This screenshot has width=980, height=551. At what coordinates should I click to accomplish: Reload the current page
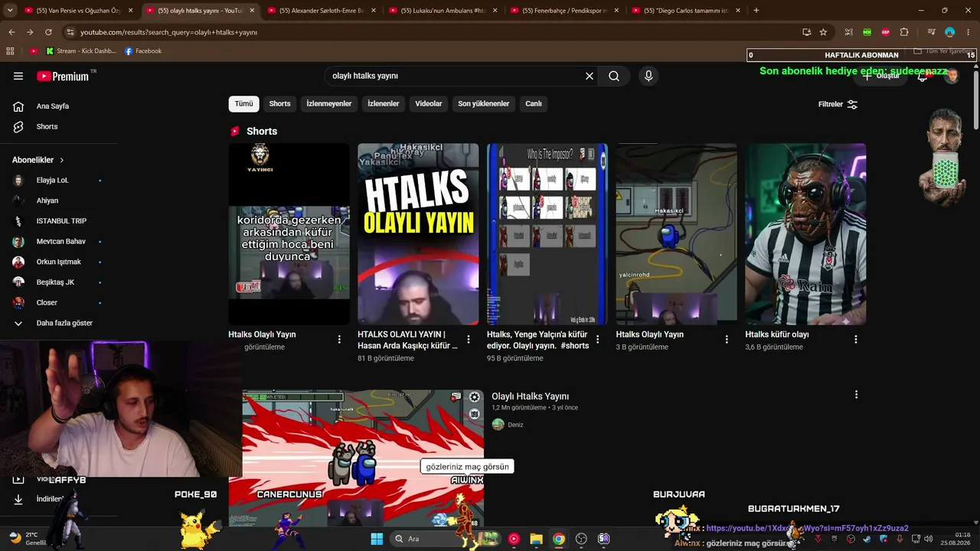pyautogui.click(x=48, y=32)
